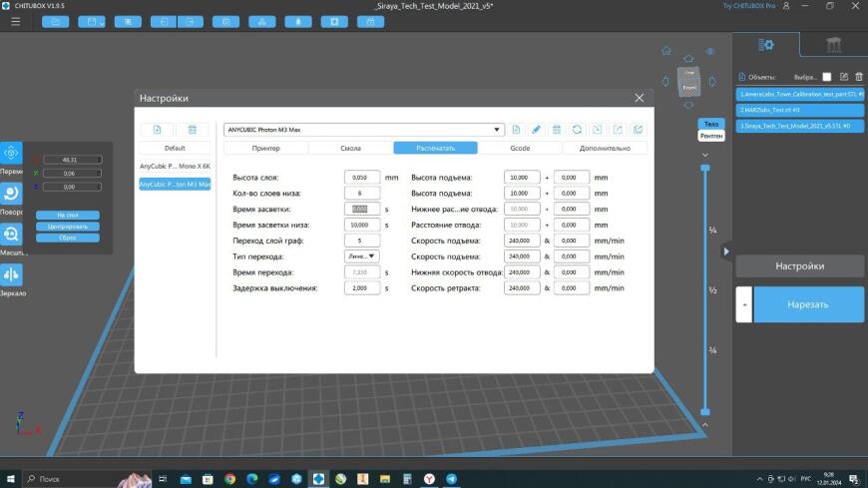868x488 pixels.
Task: Click the Высота слоя input field
Action: click(362, 178)
